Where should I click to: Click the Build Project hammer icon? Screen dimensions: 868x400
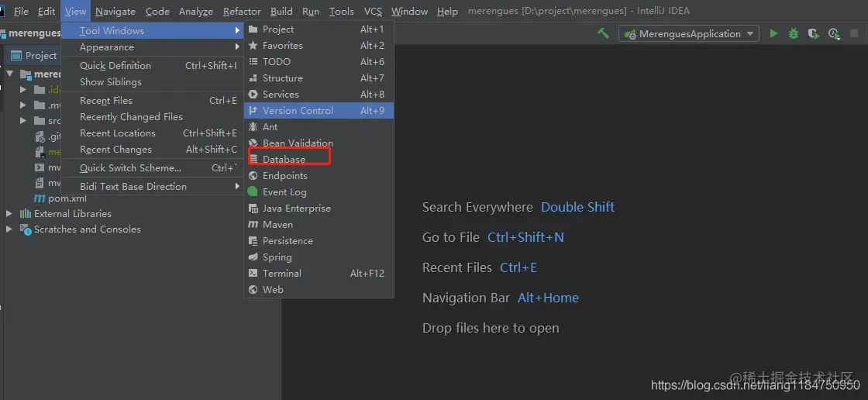pos(603,34)
